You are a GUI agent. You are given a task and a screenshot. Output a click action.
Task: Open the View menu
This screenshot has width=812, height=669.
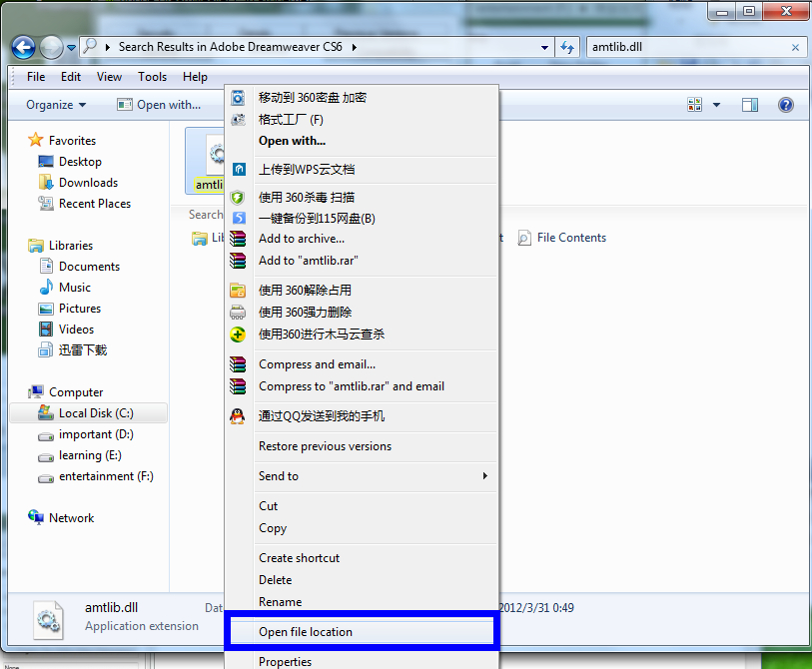click(109, 77)
